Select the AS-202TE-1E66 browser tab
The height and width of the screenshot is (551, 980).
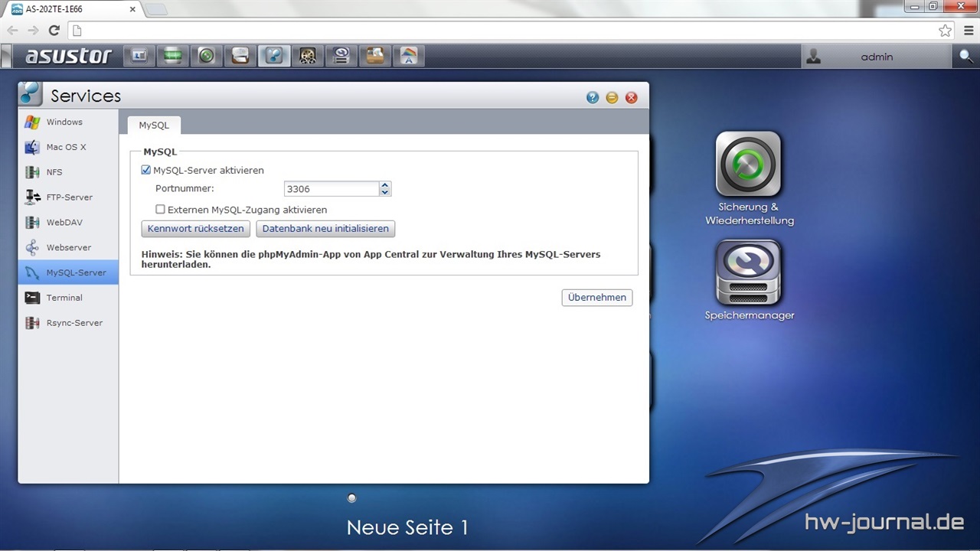coord(73,9)
